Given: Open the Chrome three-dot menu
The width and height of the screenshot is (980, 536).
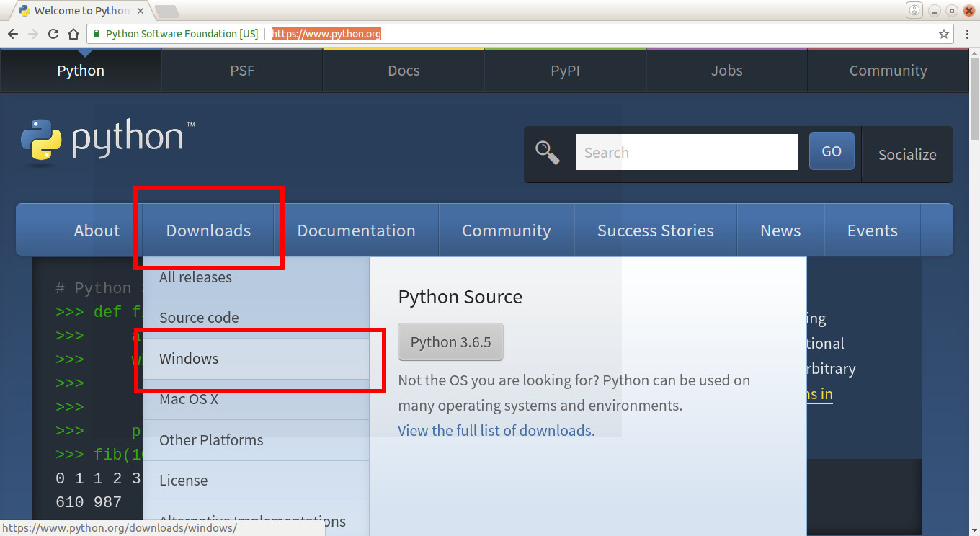Looking at the screenshot, I should click(x=967, y=34).
